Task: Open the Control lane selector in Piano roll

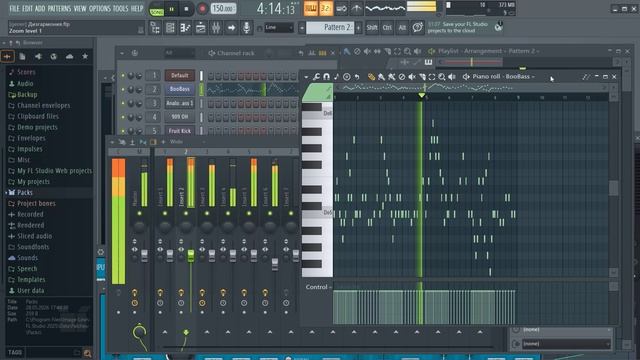Action: pos(318,287)
